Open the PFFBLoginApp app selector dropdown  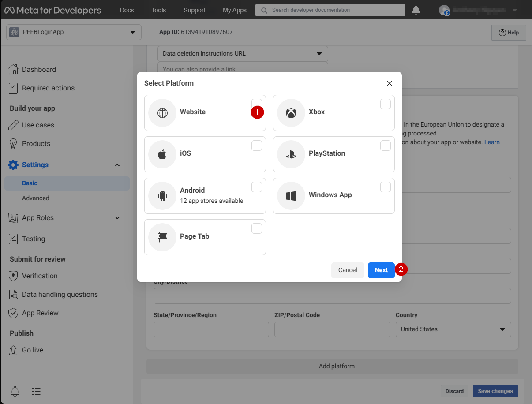(x=73, y=32)
